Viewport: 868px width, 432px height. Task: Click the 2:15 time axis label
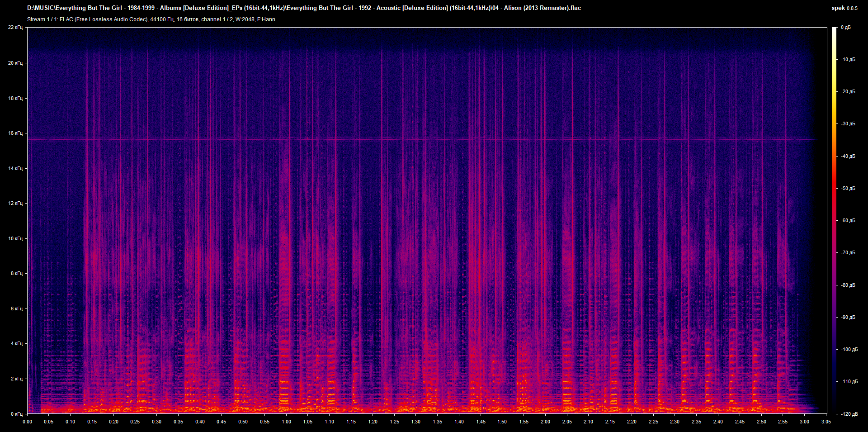[x=610, y=422]
